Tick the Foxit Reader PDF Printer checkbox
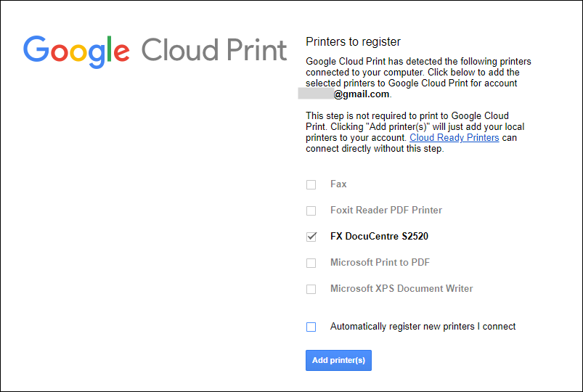 pos(311,211)
